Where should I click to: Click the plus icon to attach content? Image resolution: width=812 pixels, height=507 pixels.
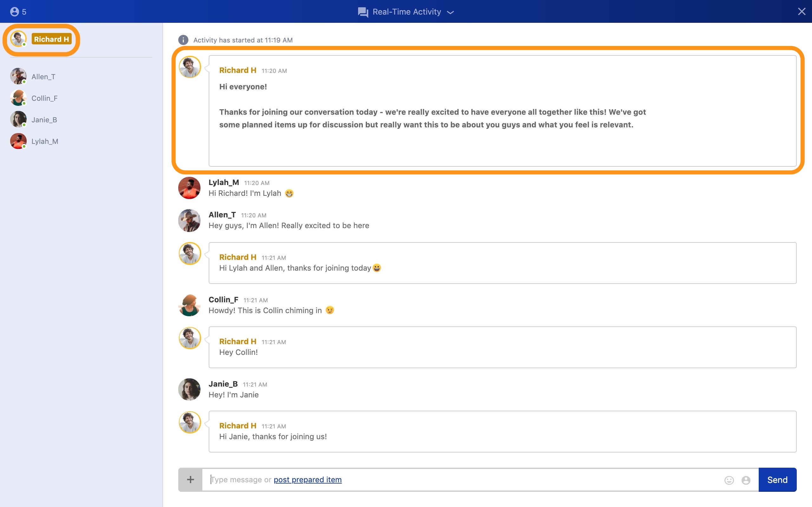190,479
